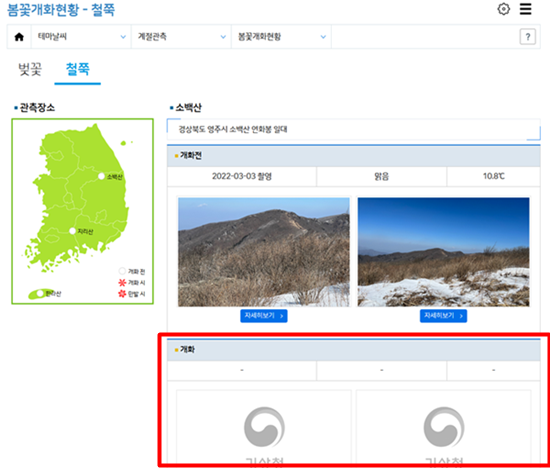The width and height of the screenshot is (550, 468).
Task: Click the left 기상청 placeholder image
Action: pos(264,428)
